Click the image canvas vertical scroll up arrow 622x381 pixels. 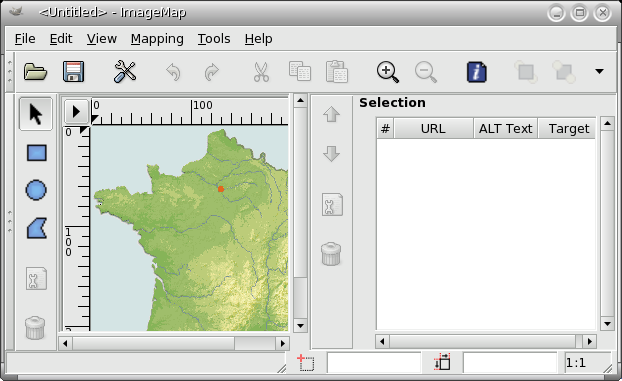(x=300, y=100)
